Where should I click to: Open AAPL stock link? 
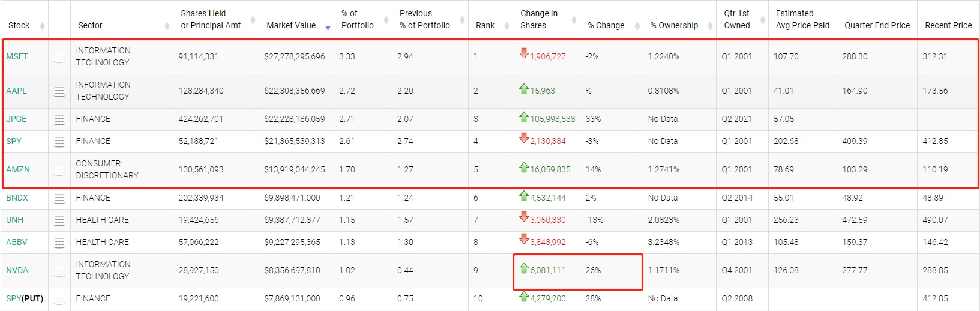(x=16, y=91)
